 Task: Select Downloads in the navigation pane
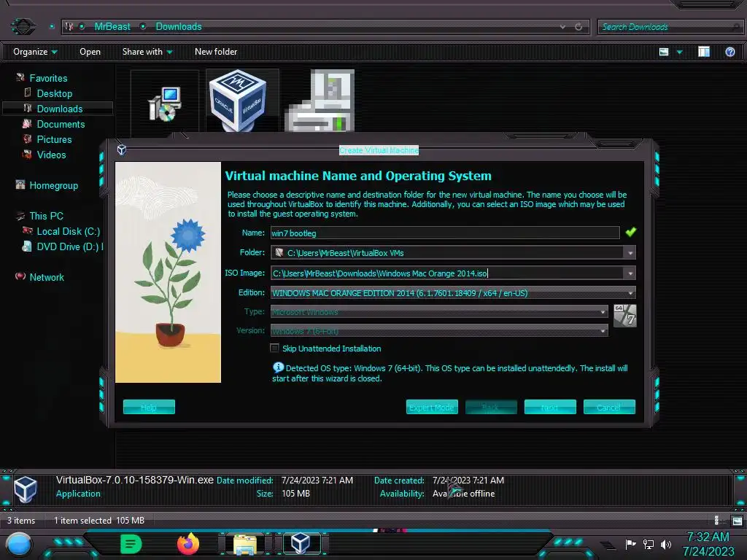(60, 109)
